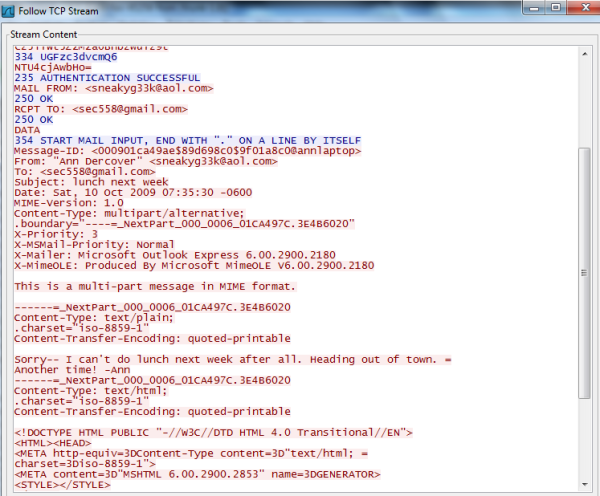
Task: Click the 'Another time! -Ann' line
Action: pos(72,370)
